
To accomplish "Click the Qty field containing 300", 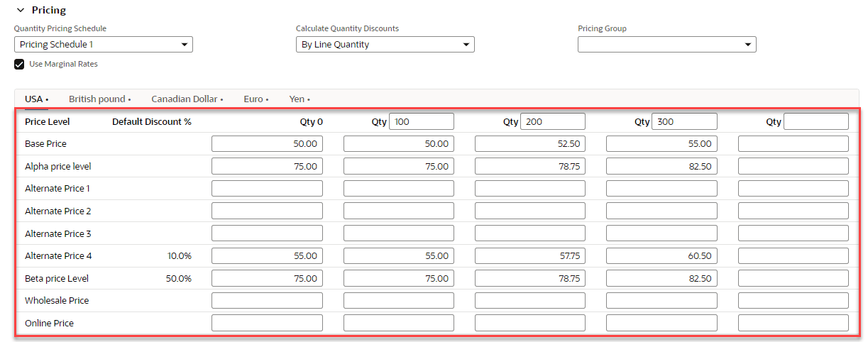I will pos(684,121).
